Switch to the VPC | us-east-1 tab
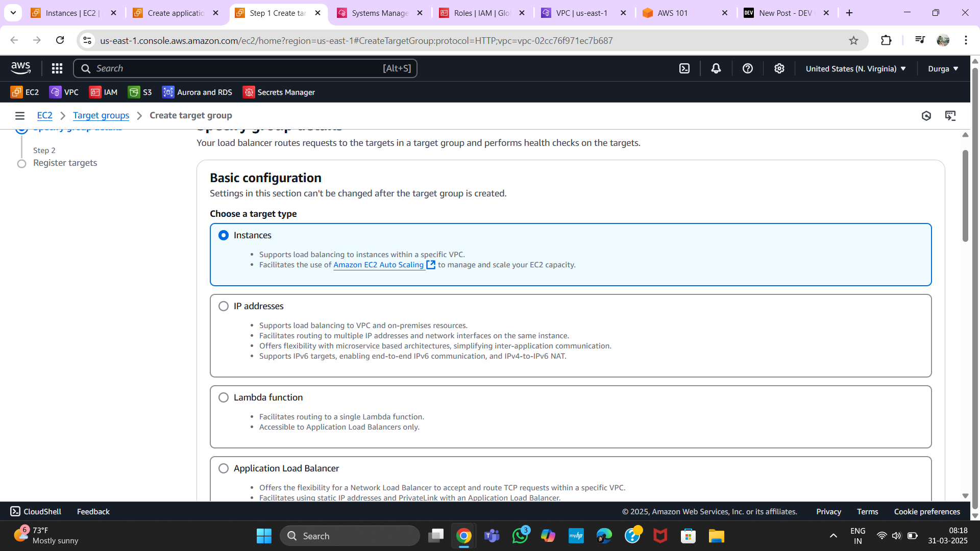Viewport: 980px width, 551px height. [x=584, y=13]
